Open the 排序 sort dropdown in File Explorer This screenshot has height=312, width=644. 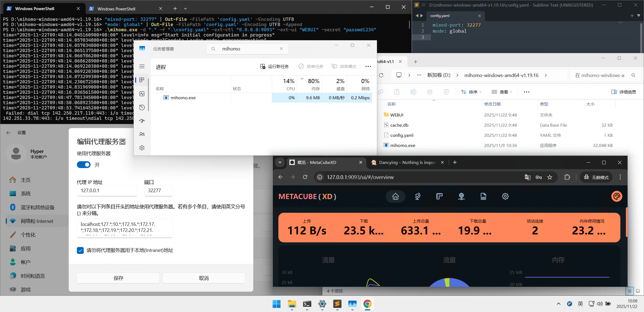[x=471, y=92]
